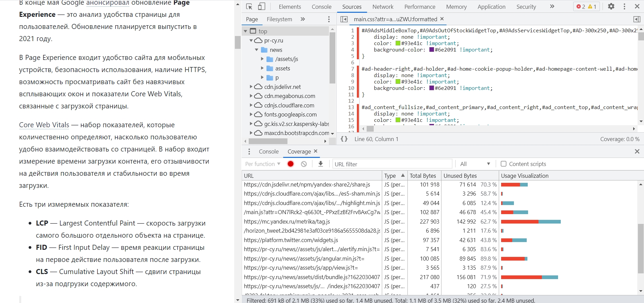Click the errors and warnings counter
644x303 pixels.
(586, 7)
